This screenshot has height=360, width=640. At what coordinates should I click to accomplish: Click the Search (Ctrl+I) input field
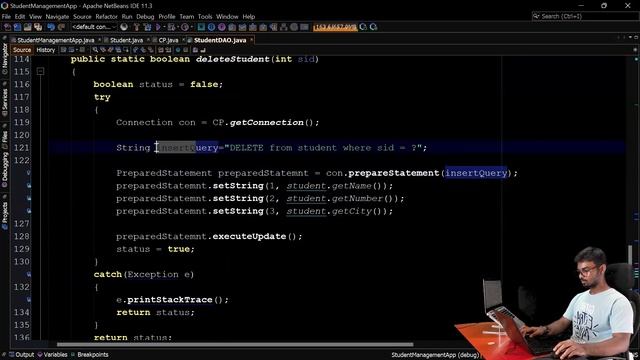(585, 16)
